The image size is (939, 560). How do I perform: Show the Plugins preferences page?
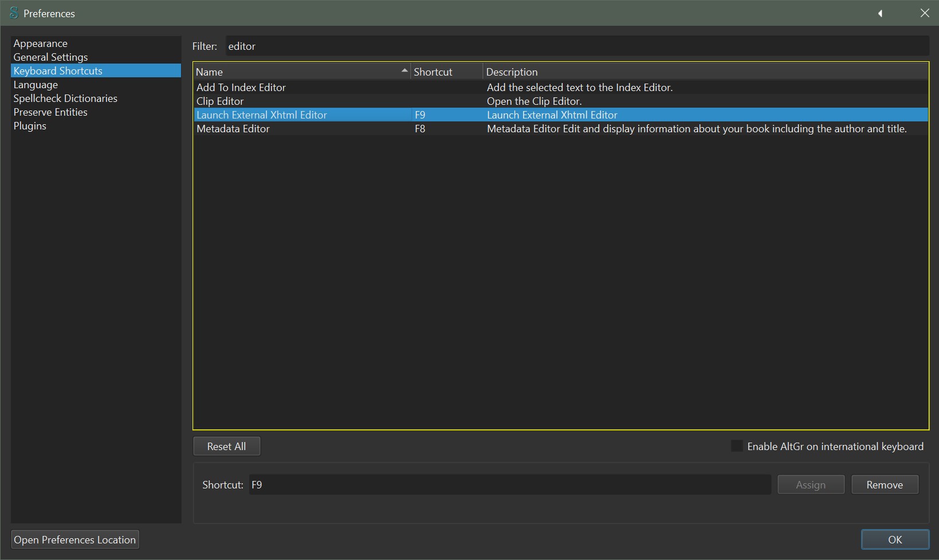pyautogui.click(x=30, y=126)
